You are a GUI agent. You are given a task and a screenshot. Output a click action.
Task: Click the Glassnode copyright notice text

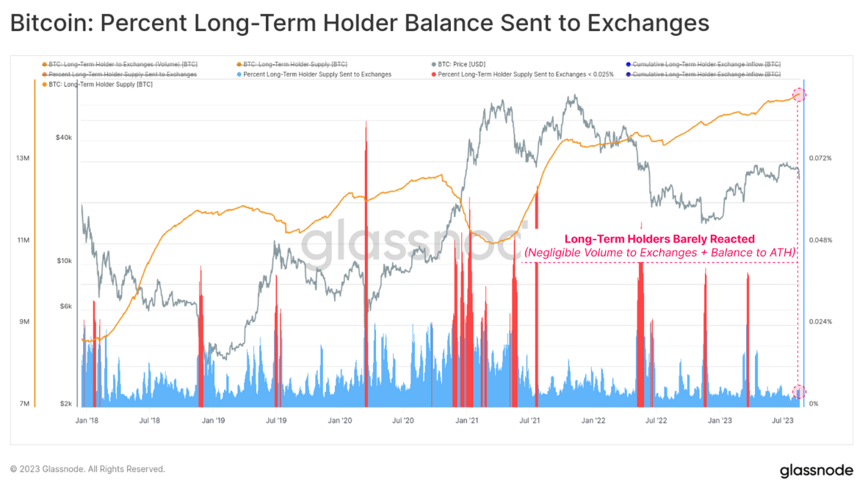87,469
